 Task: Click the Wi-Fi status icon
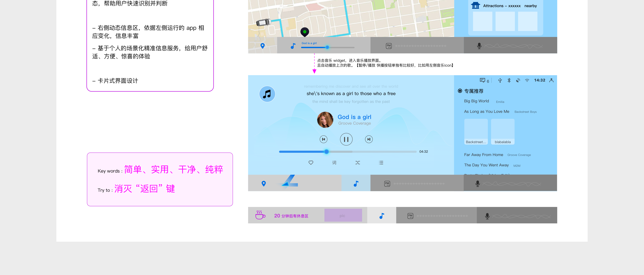(527, 80)
